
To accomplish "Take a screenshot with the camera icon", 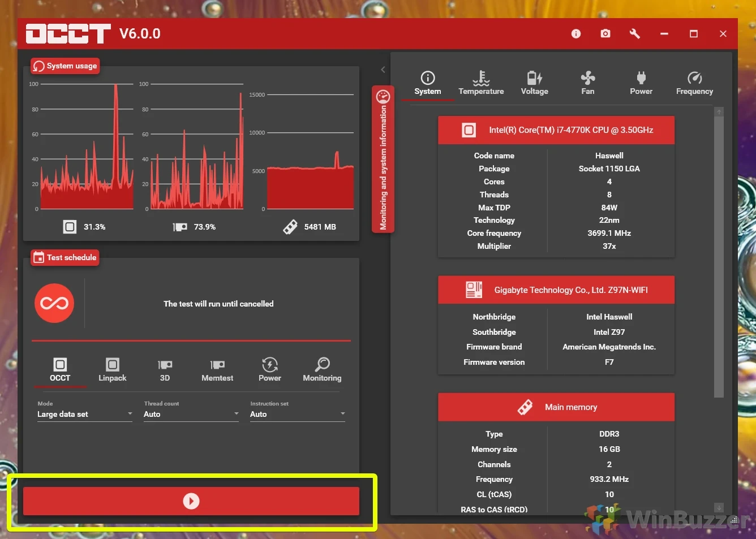I will (605, 34).
